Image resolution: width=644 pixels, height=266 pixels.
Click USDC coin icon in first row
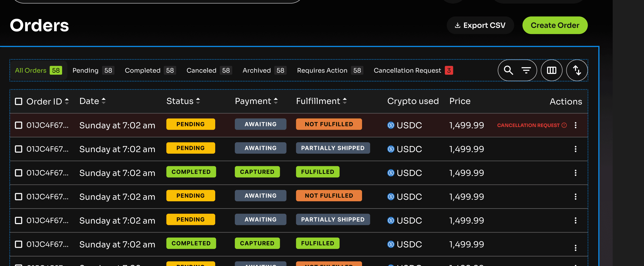391,125
